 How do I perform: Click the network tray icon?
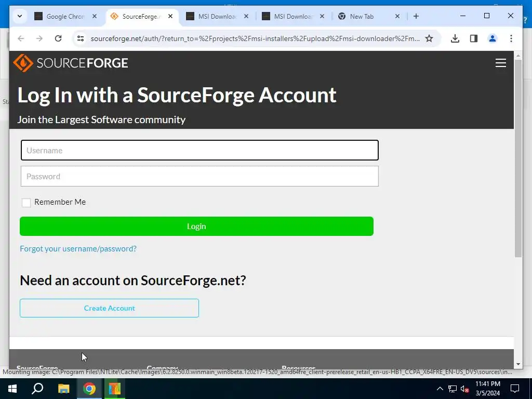453,389
